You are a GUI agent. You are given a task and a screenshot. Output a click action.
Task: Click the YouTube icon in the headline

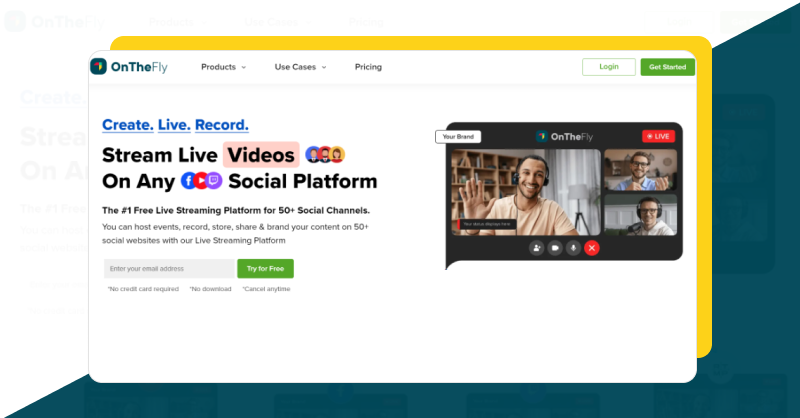(201, 181)
